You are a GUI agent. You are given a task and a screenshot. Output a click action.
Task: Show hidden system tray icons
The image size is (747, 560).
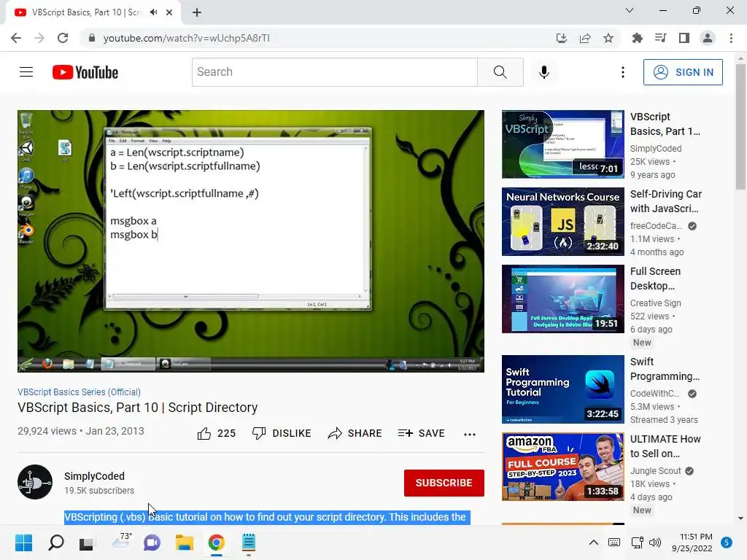(594, 542)
